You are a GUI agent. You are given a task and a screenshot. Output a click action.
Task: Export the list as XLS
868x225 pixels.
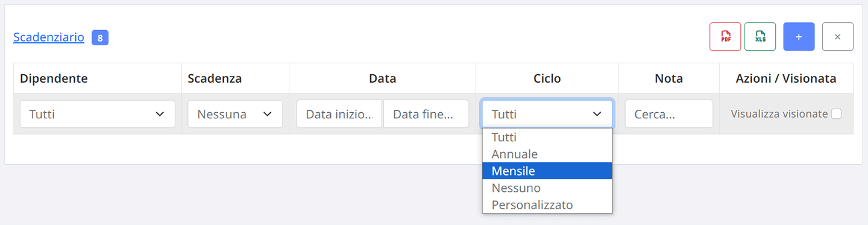[760, 37]
